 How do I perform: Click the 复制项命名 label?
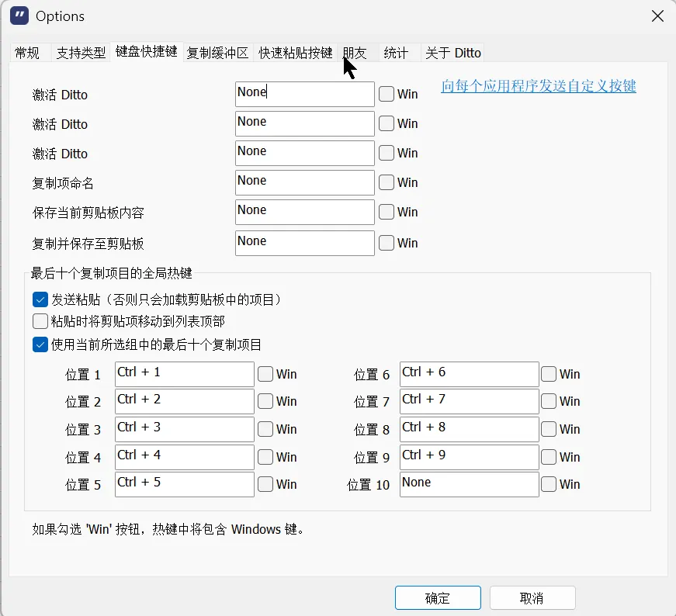(63, 184)
